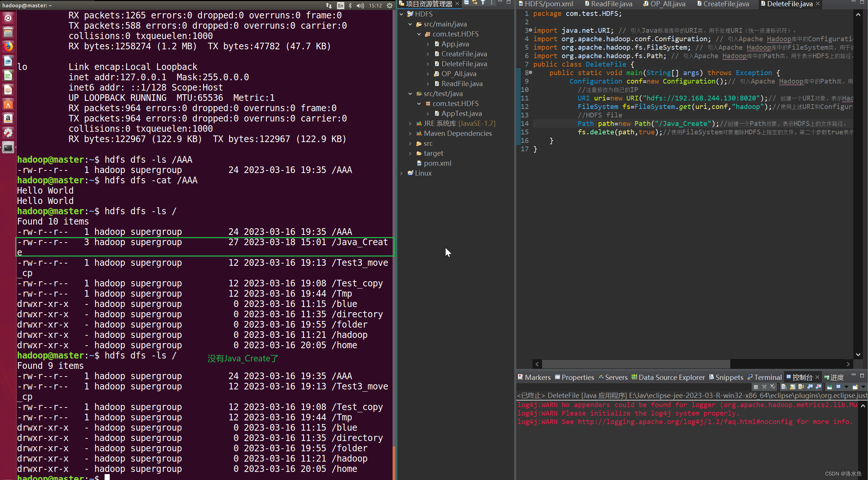Screen dimensions: 868x480
Task: Expand JRE system library node
Action: (x=410, y=123)
